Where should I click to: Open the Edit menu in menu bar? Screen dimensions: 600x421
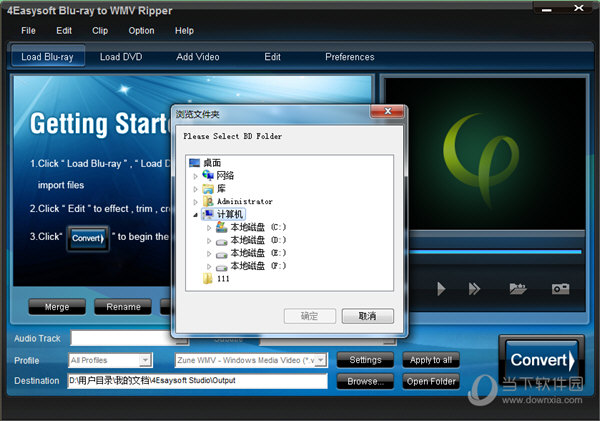coord(64,31)
